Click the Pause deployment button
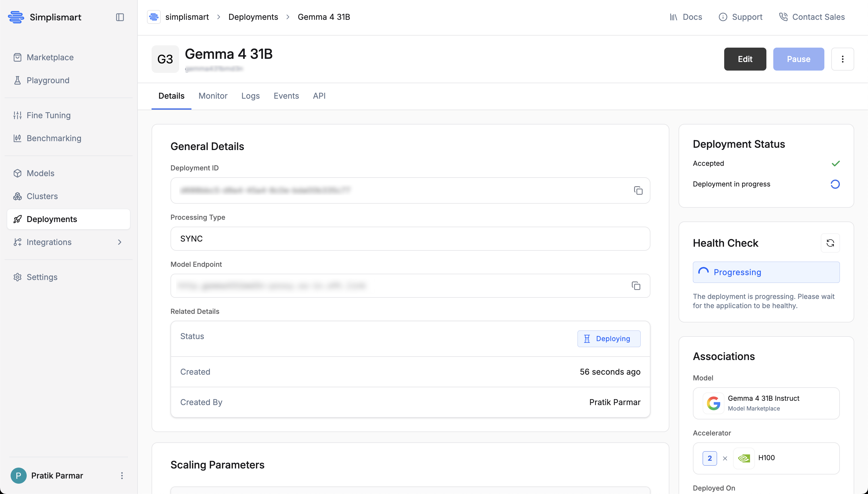 [x=799, y=59]
